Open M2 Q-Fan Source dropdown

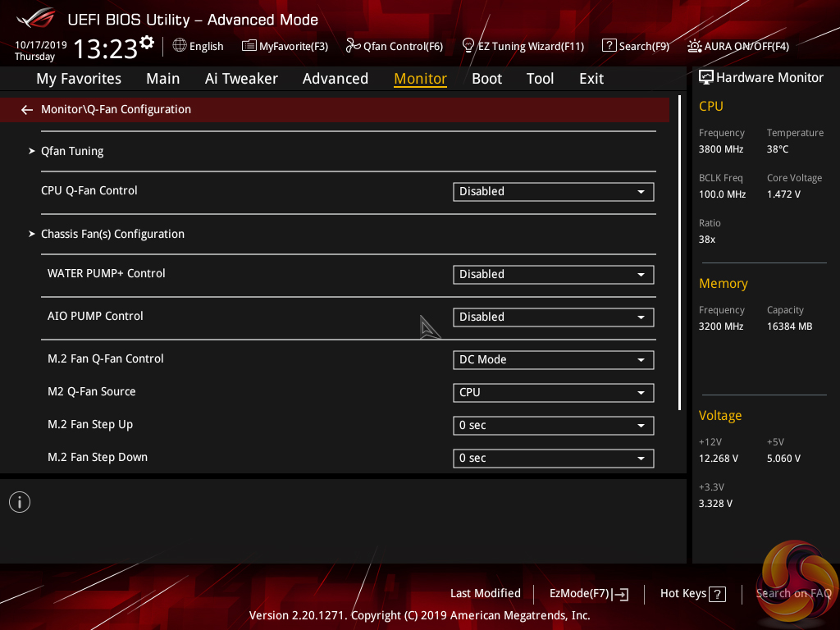(x=554, y=393)
